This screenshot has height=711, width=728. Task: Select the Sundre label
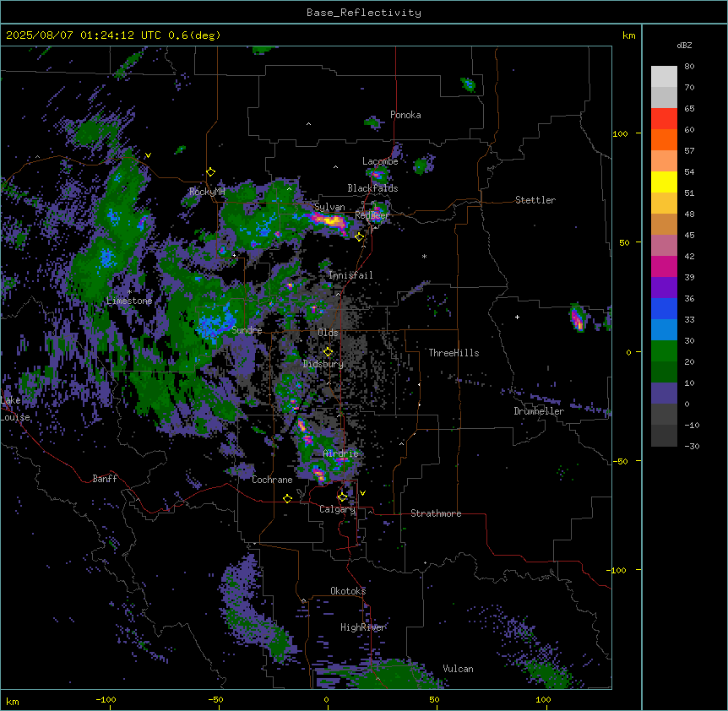(x=247, y=330)
